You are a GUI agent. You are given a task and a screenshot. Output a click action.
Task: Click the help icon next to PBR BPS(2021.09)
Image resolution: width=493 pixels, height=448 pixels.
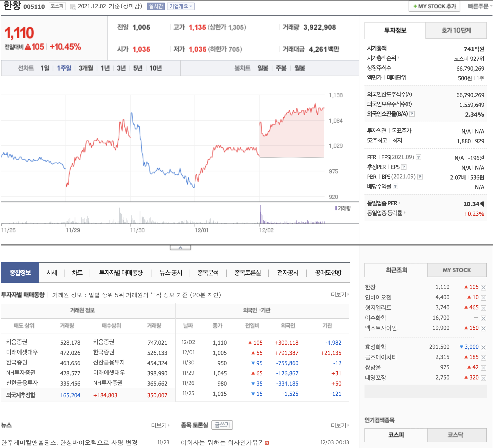tap(420, 177)
